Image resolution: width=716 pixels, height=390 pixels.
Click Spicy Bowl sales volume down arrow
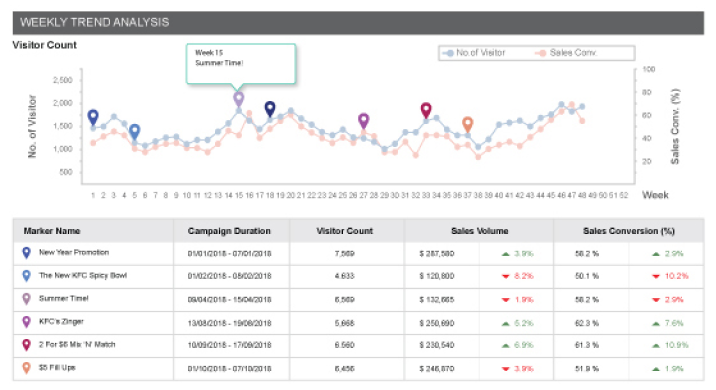(x=505, y=277)
